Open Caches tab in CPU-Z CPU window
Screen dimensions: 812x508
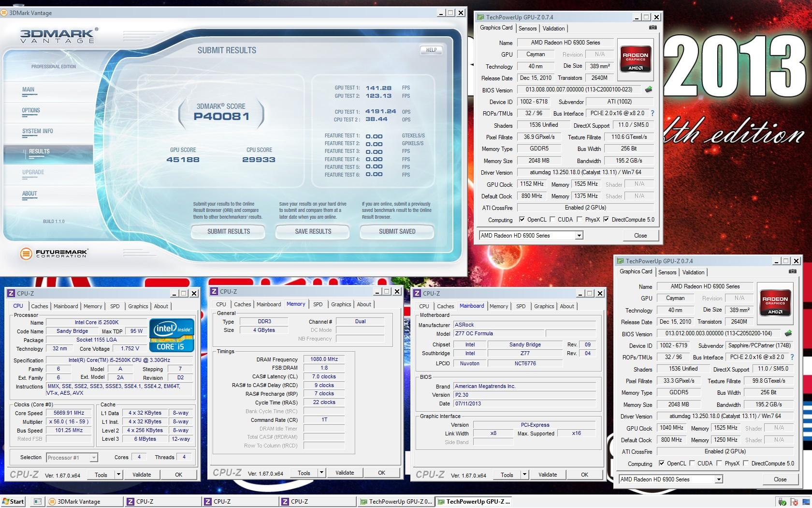[x=40, y=306]
